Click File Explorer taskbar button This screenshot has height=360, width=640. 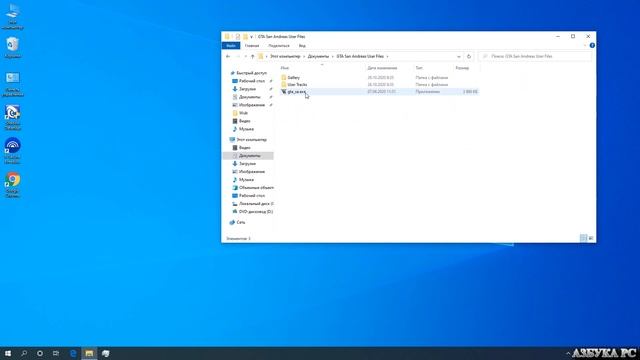coord(89,353)
